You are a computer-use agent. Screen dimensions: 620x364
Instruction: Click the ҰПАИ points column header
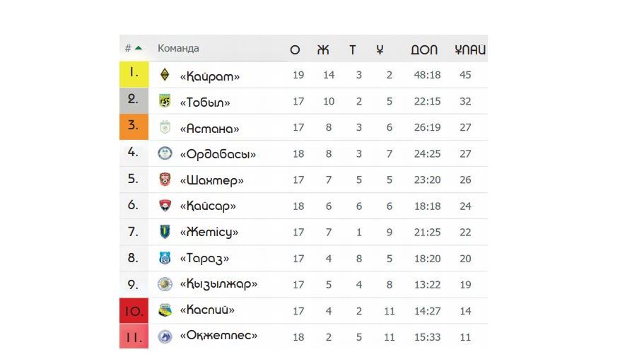(470, 49)
